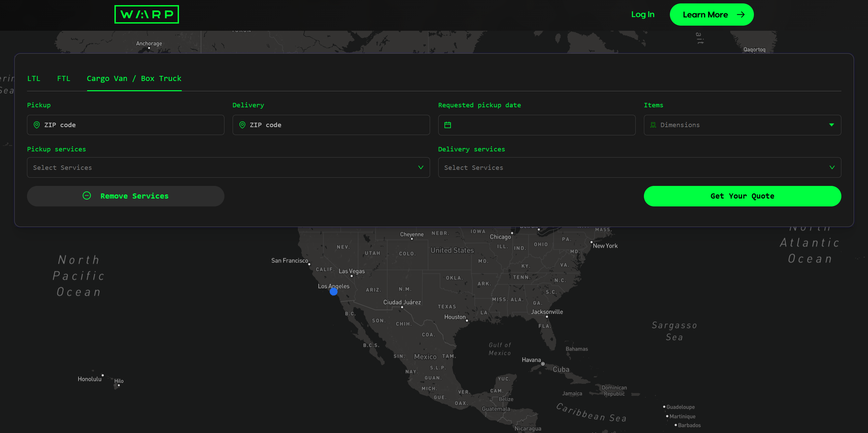Click the calendar icon in pickup date

pos(447,125)
